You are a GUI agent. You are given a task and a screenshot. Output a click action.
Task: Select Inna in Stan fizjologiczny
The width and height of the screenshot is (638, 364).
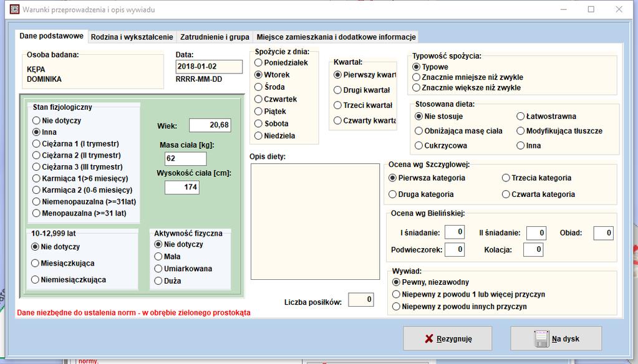[44, 132]
